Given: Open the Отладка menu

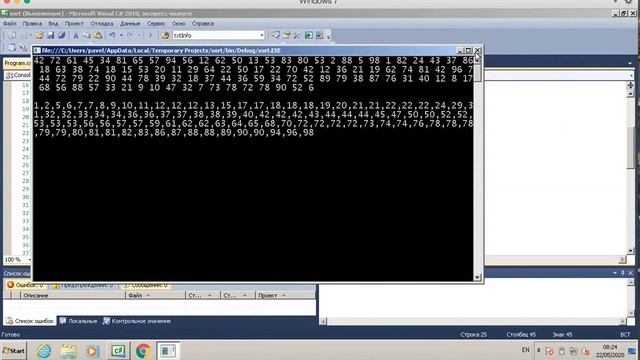Looking at the screenshot, I should (102, 24).
